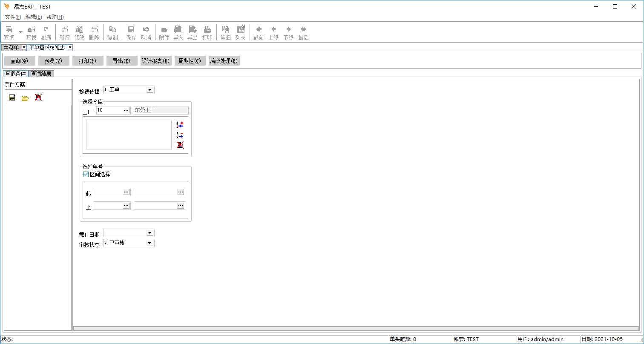Viewport: 644px width, 344px height.
Task: Click the 起 first order number field
Action: (108, 192)
